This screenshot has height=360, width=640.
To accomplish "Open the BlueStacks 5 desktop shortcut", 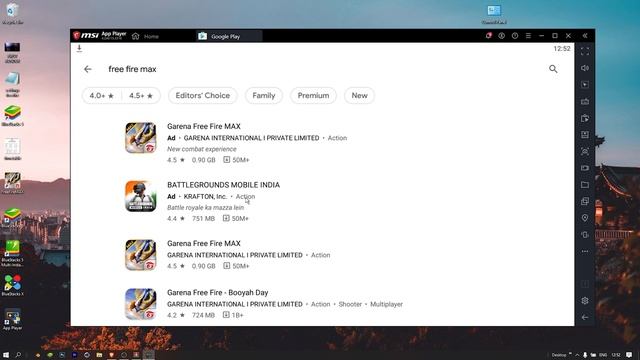I will [x=12, y=116].
